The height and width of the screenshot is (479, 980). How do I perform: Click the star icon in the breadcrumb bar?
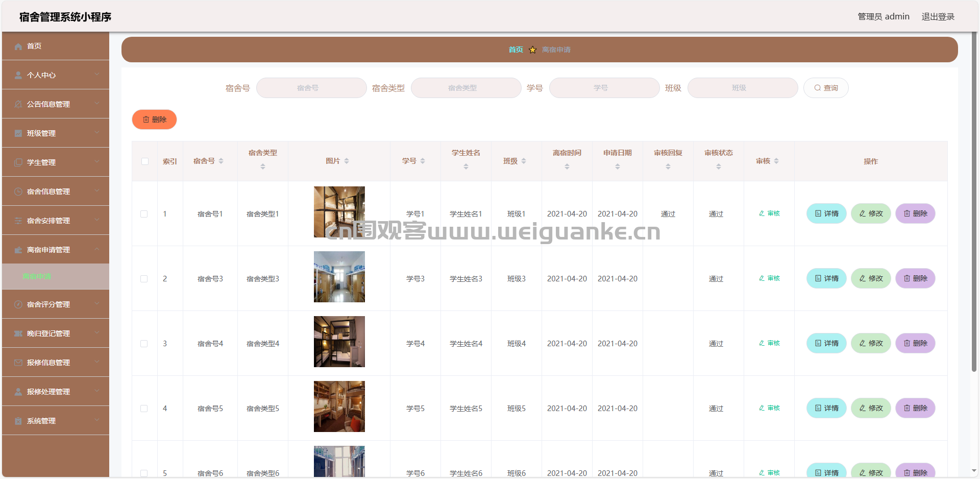pos(532,50)
